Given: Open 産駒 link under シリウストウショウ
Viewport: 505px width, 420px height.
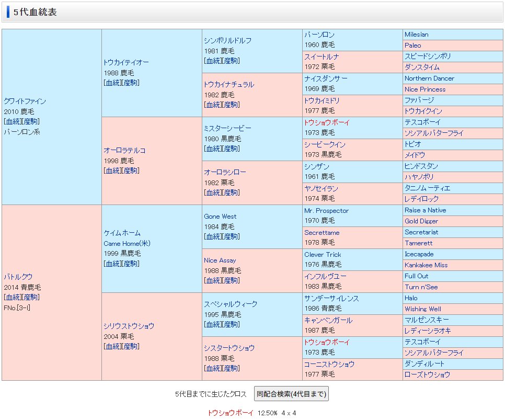Looking at the screenshot, I should pos(131,346).
